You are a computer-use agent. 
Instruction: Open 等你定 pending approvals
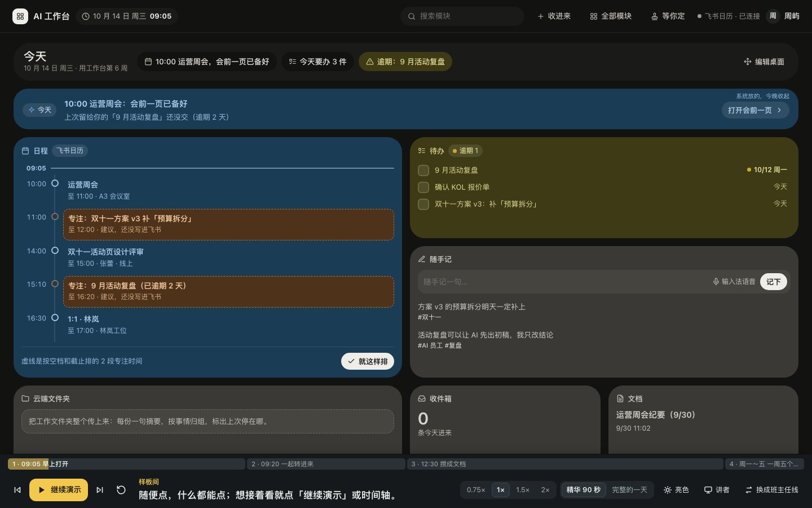(x=668, y=16)
